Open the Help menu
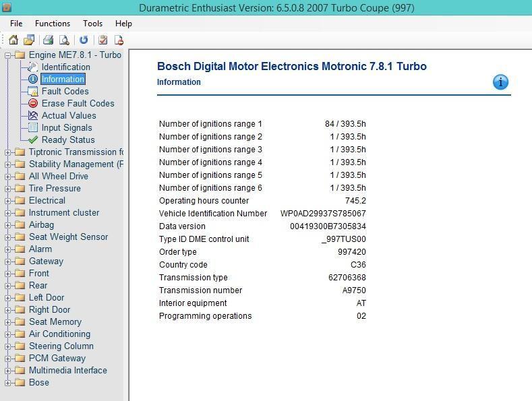 pos(123,24)
